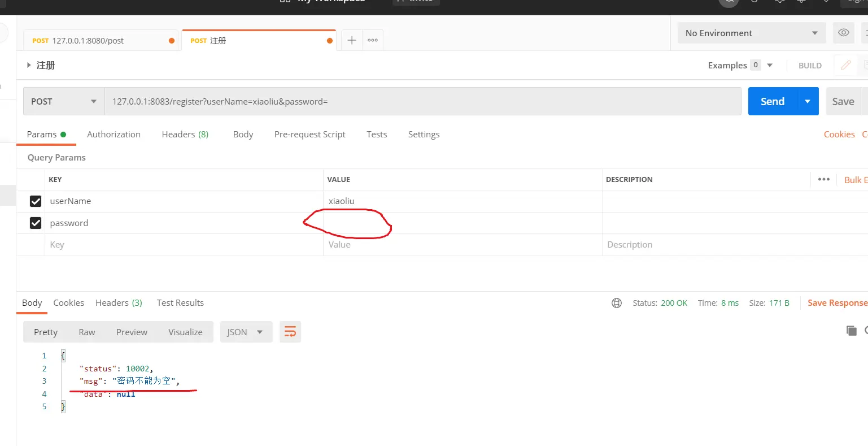
Task: Click the empty Key placeholder field
Action: point(184,245)
